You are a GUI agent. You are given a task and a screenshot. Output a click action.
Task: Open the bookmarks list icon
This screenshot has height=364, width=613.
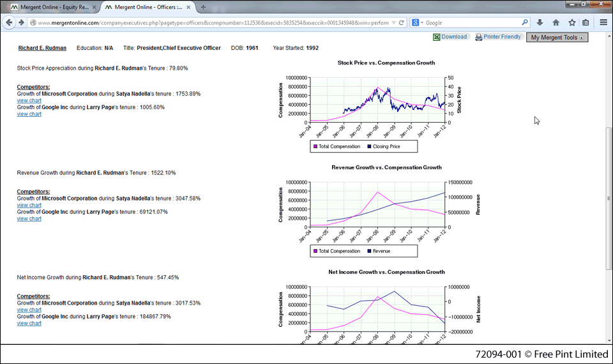pyautogui.click(x=586, y=22)
